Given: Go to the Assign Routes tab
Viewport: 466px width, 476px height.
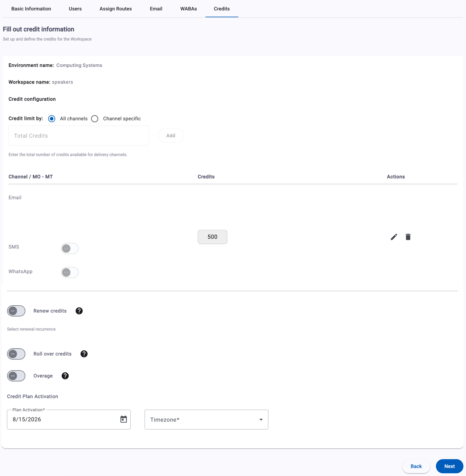Looking at the screenshot, I should click(116, 9).
